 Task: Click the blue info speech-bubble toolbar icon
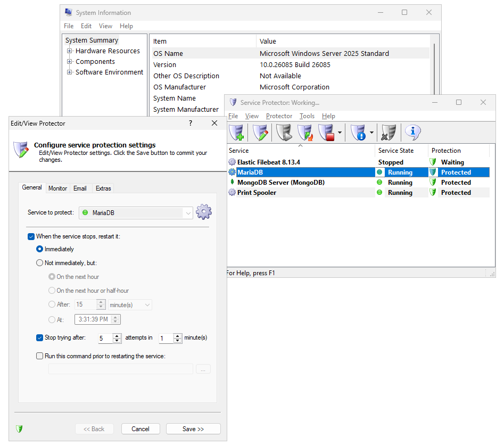(412, 132)
